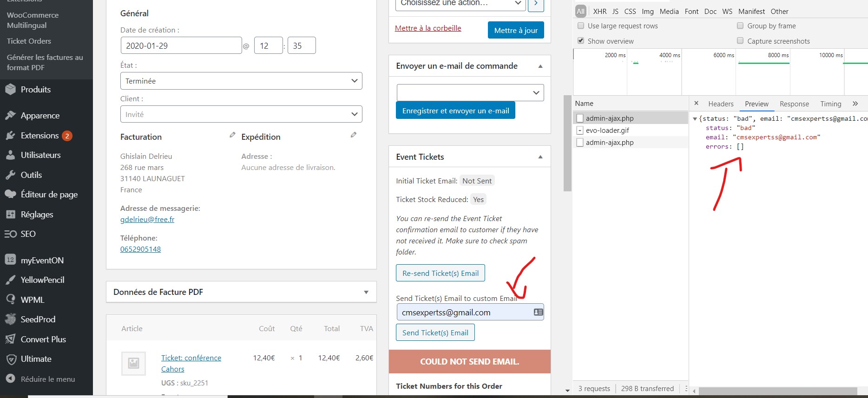Open the Utilisateurs sidebar icon
This screenshot has height=398, width=868.
pos(10,155)
